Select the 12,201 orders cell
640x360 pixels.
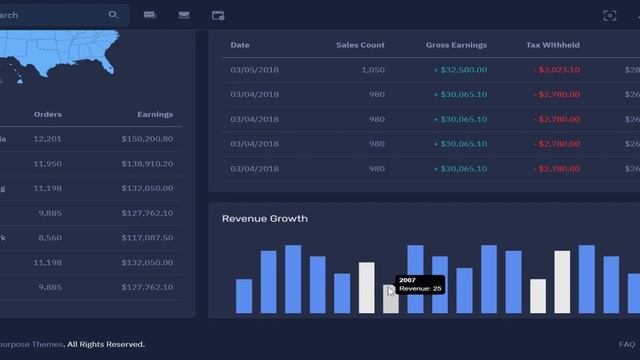[47, 139]
